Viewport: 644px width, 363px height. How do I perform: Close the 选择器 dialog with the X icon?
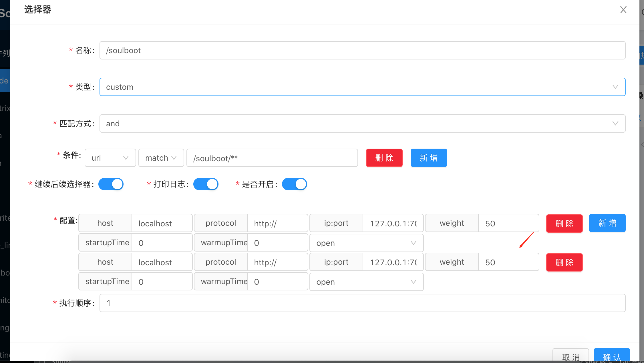[623, 10]
